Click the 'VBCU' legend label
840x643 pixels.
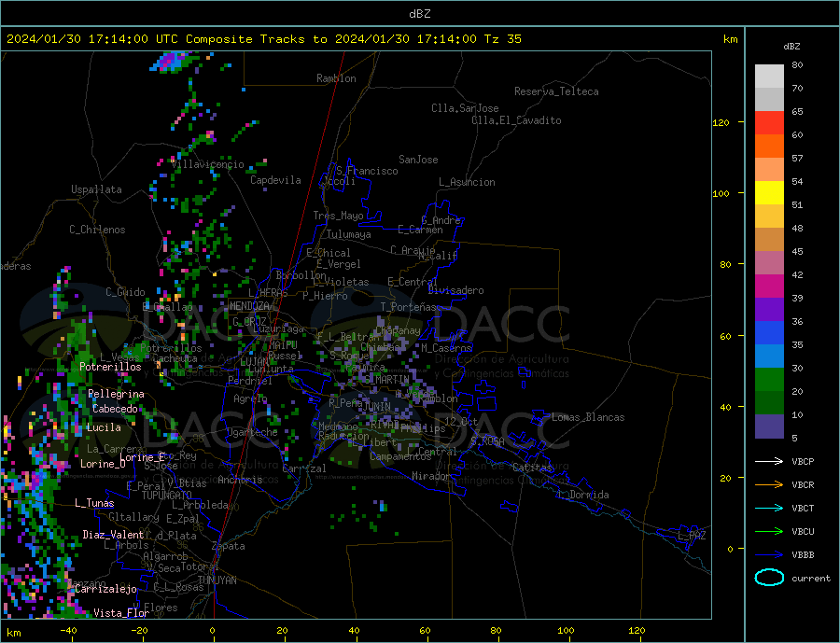point(803,532)
